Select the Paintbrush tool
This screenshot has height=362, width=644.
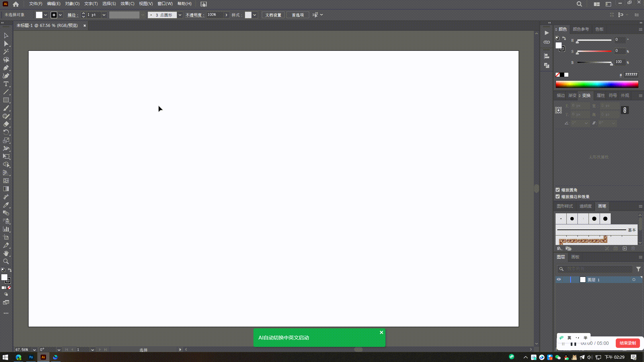coord(6,108)
